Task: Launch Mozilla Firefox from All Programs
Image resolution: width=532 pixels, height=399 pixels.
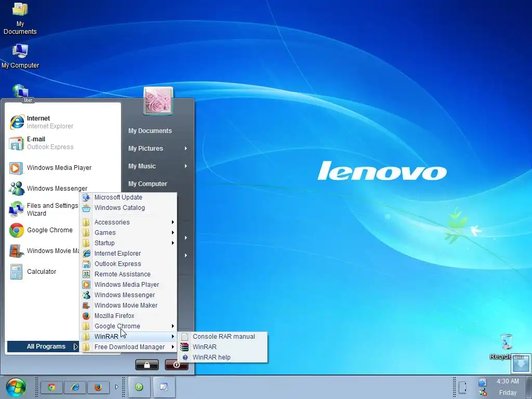Action: [x=128, y=315]
